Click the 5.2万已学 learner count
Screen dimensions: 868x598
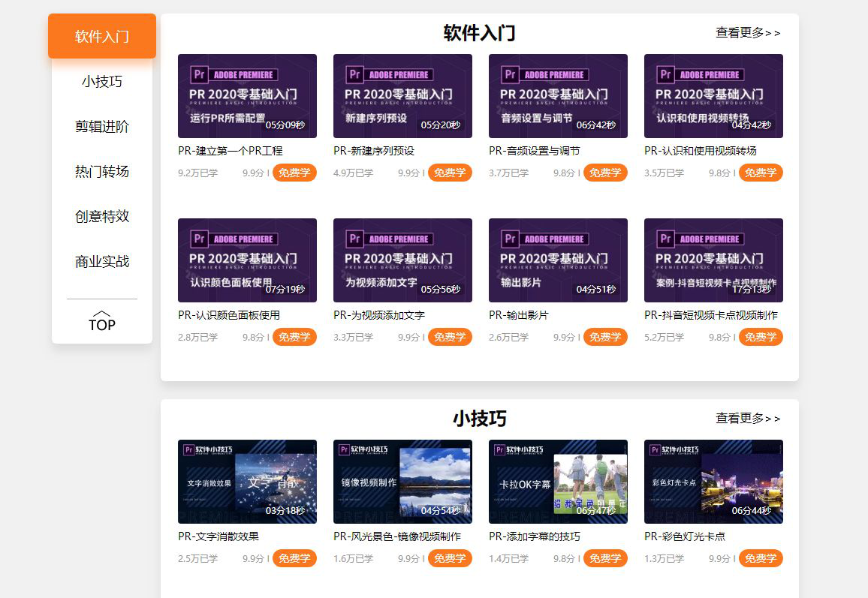(665, 338)
